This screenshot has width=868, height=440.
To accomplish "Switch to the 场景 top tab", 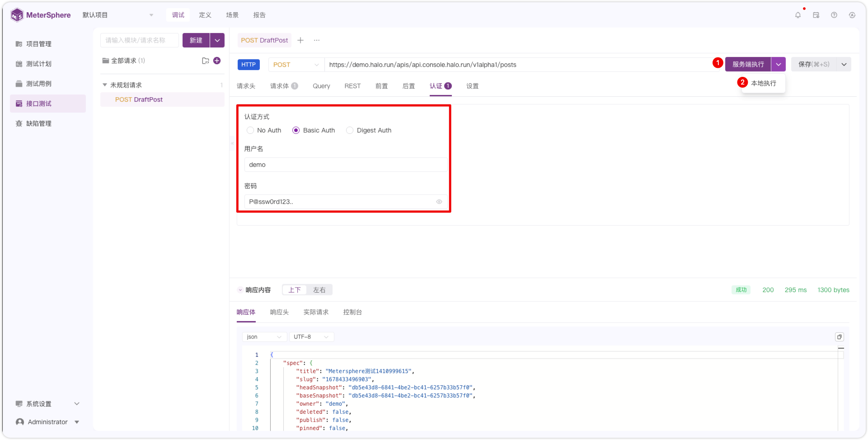I will 232,15.
